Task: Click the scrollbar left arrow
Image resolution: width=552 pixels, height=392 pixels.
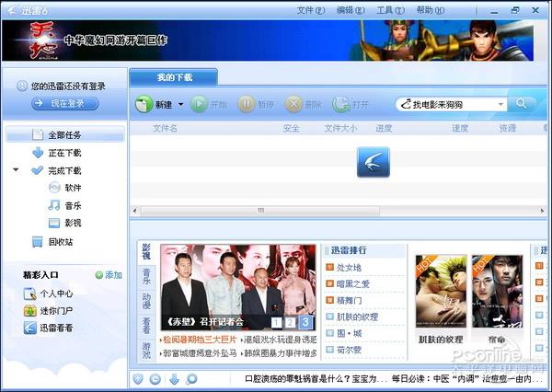Action: pyautogui.click(x=135, y=211)
